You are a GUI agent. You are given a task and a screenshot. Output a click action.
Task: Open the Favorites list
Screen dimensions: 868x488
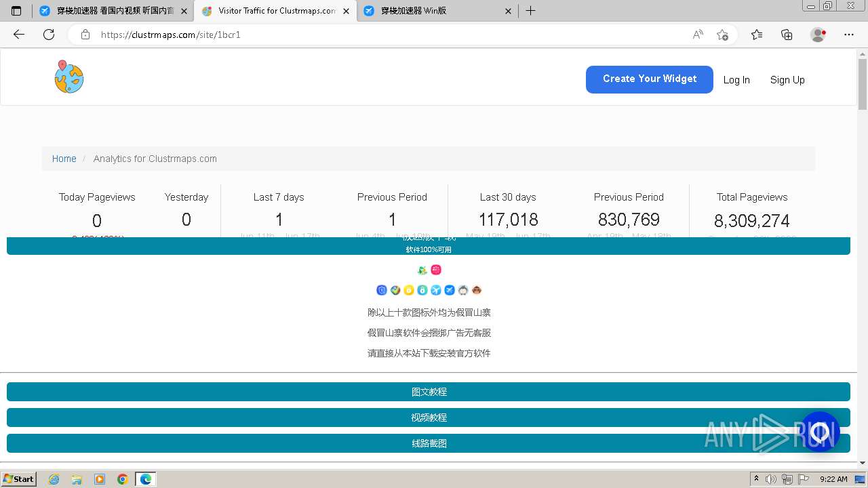(757, 35)
